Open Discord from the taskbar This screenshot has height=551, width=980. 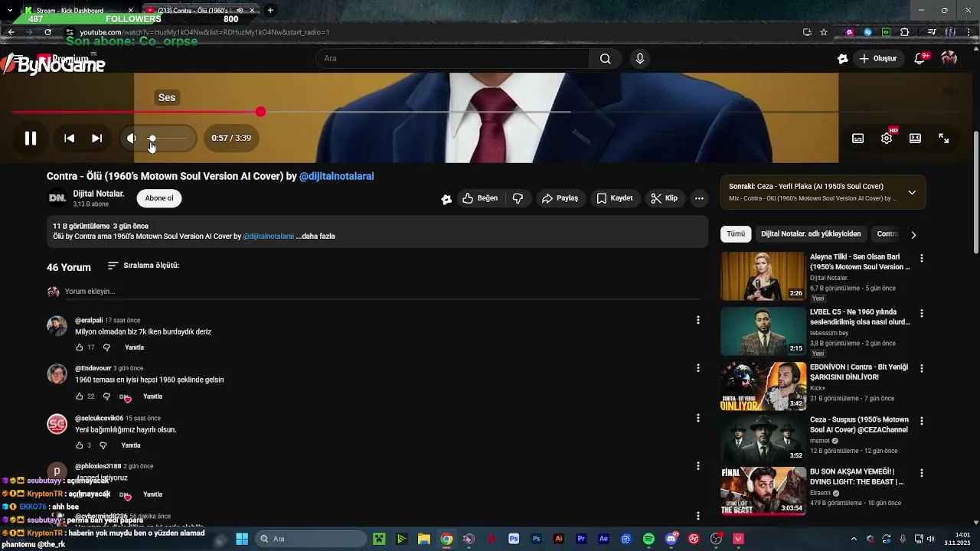[671, 539]
